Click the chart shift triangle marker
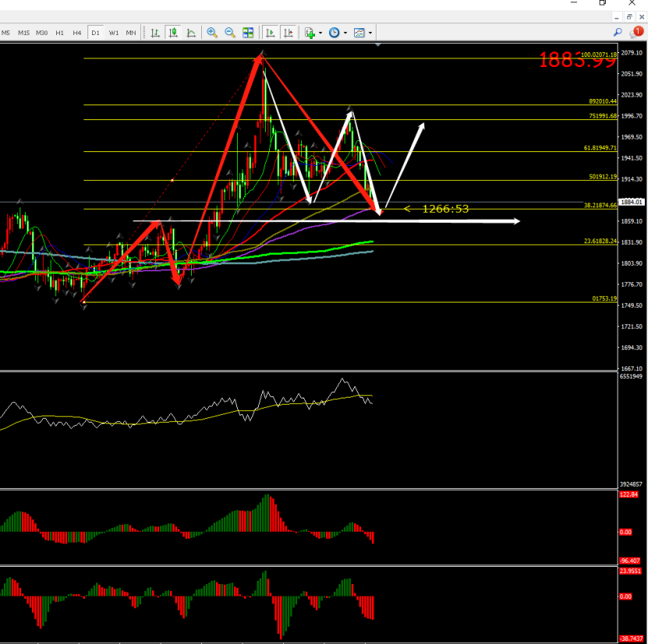This screenshot has width=648, height=644. tap(378, 46)
